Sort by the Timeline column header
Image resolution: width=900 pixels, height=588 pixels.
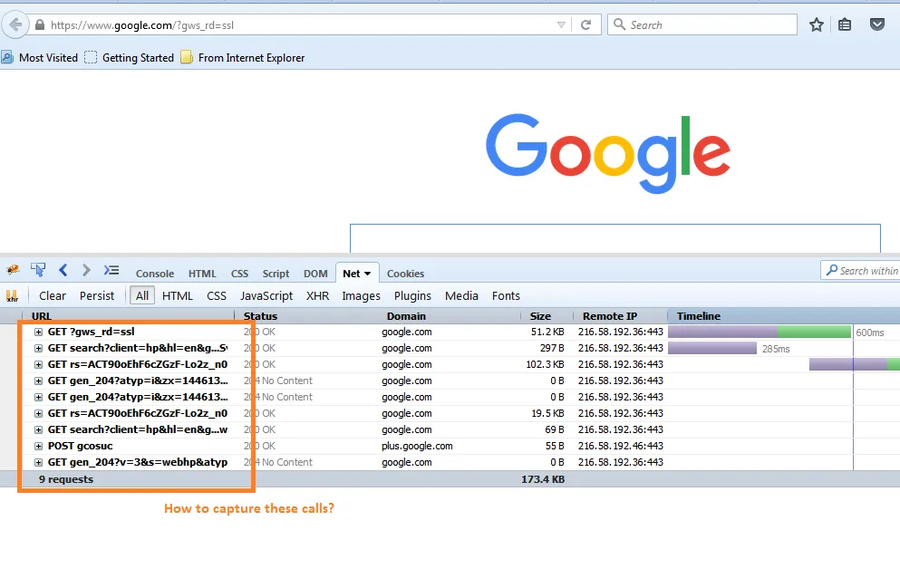pos(783,316)
